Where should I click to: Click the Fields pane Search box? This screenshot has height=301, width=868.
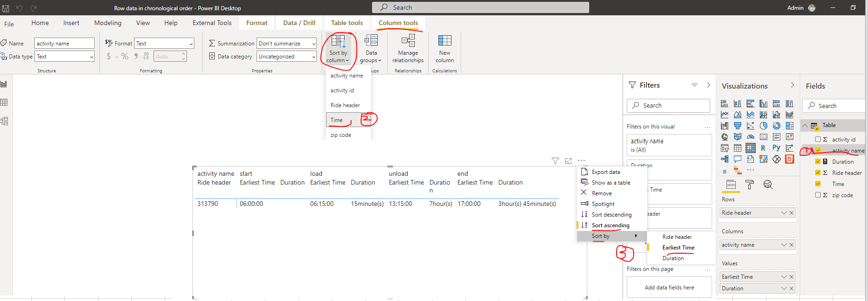[834, 106]
